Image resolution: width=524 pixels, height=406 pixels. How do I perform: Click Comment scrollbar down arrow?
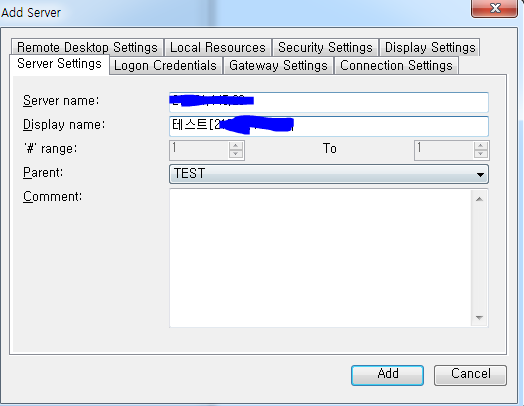(479, 317)
